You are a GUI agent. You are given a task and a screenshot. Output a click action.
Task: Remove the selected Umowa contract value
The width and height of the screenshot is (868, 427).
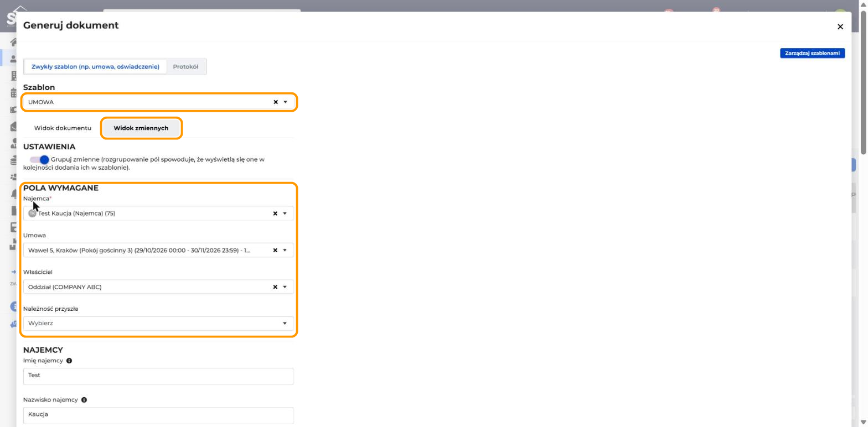point(275,251)
